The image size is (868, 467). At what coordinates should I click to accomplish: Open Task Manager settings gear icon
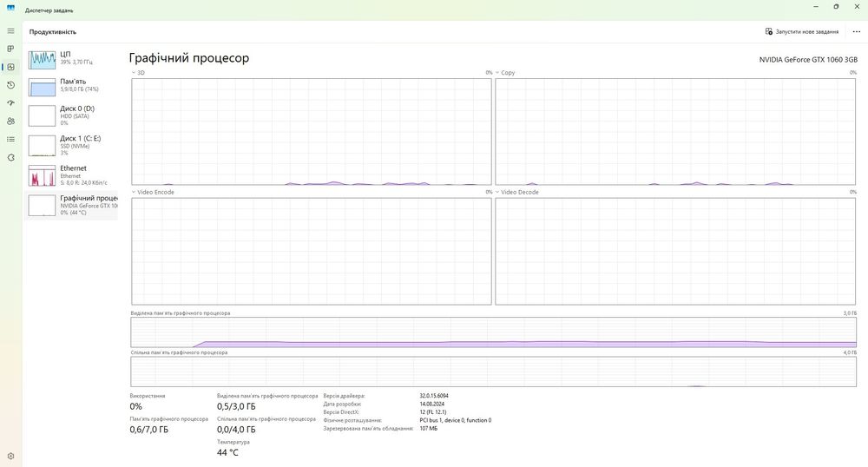click(x=10, y=457)
